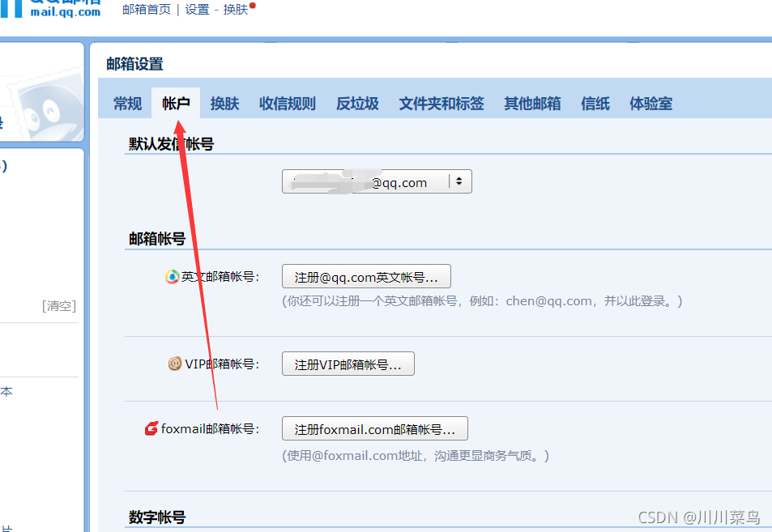Screen dimensions: 772x532
Task: Click the mail.qq.com logo
Action: (51, 9)
